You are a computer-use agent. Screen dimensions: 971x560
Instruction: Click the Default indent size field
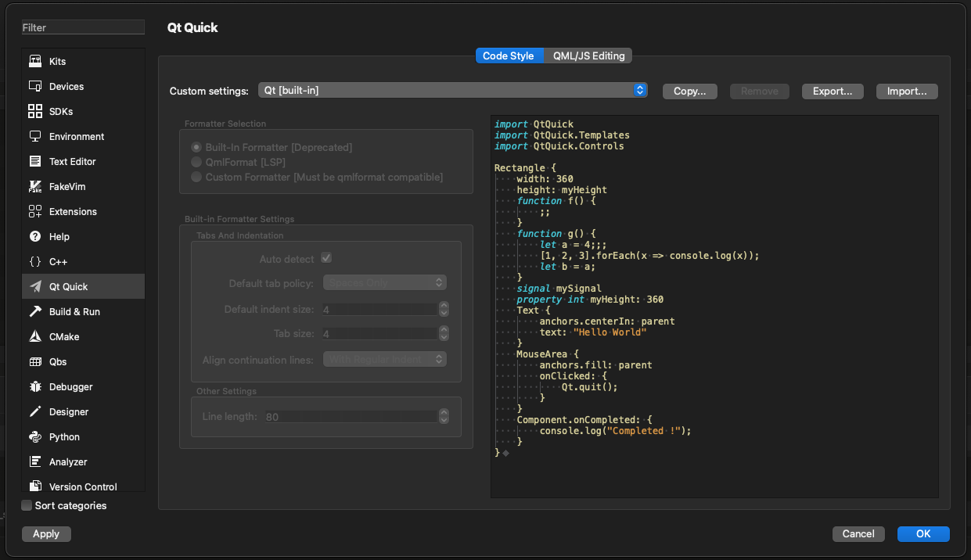click(379, 309)
